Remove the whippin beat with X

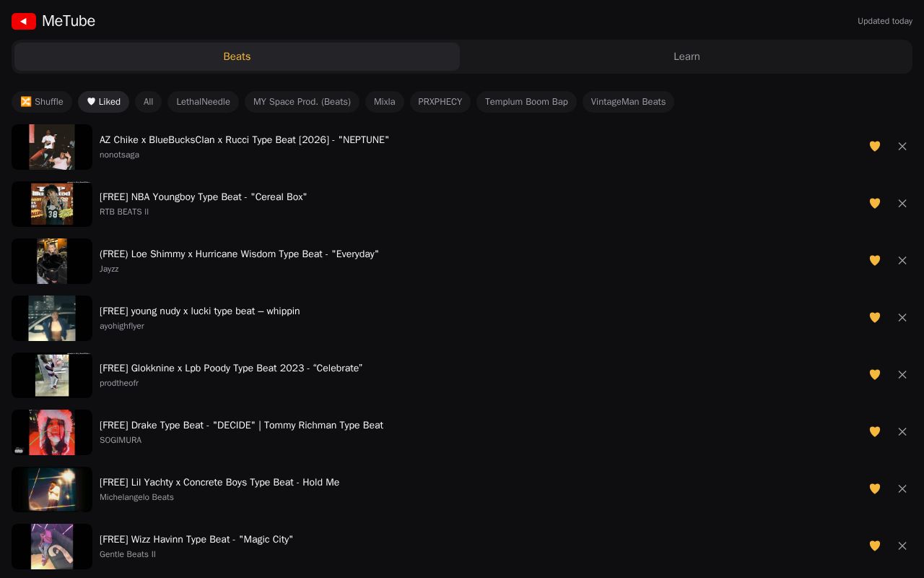(x=902, y=318)
